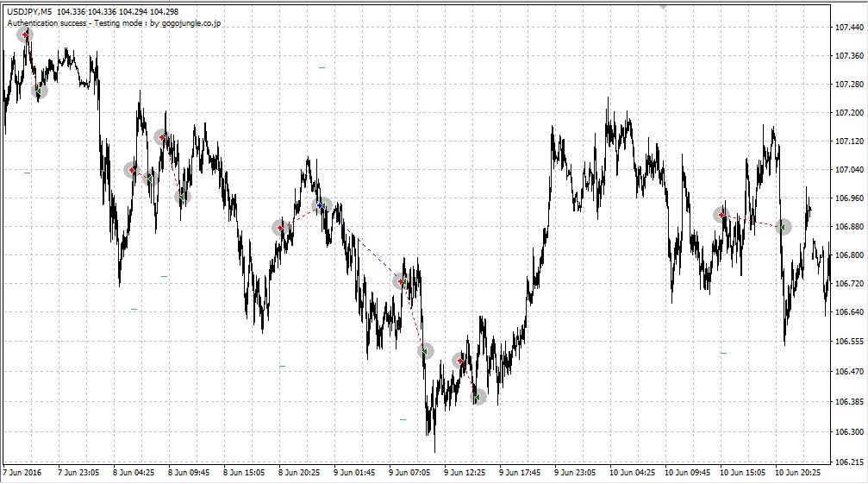This screenshot has width=868, height=484.
Task: Click the green close arrow just after 7 Jun 2016 open
Action: pos(40,91)
